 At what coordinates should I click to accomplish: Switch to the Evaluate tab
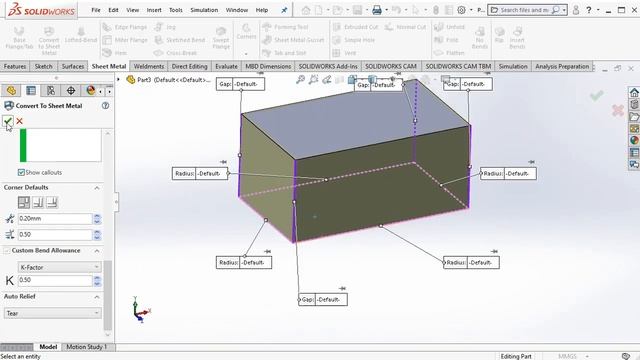pos(226,66)
